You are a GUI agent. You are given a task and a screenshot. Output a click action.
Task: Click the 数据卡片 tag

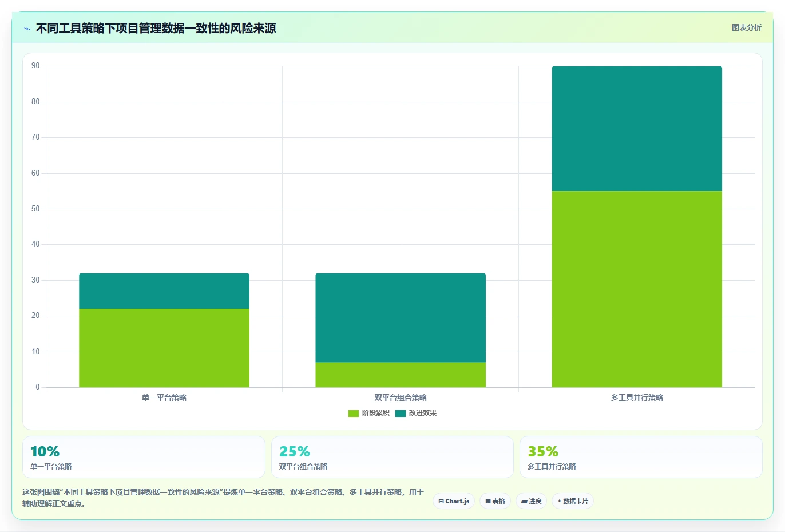572,501
